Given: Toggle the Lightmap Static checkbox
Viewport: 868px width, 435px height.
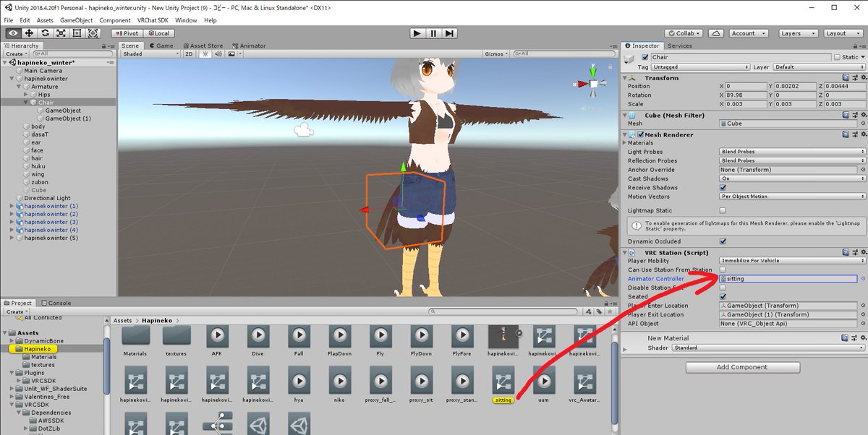Looking at the screenshot, I should coord(723,210).
